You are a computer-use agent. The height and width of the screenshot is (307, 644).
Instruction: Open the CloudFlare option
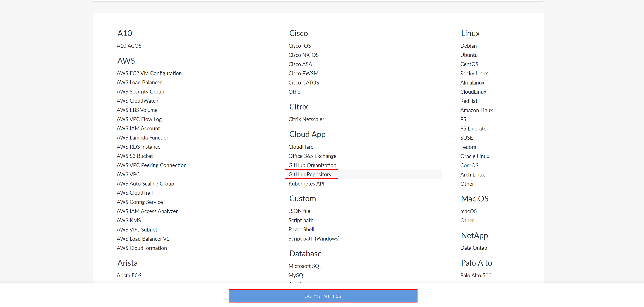(301, 147)
